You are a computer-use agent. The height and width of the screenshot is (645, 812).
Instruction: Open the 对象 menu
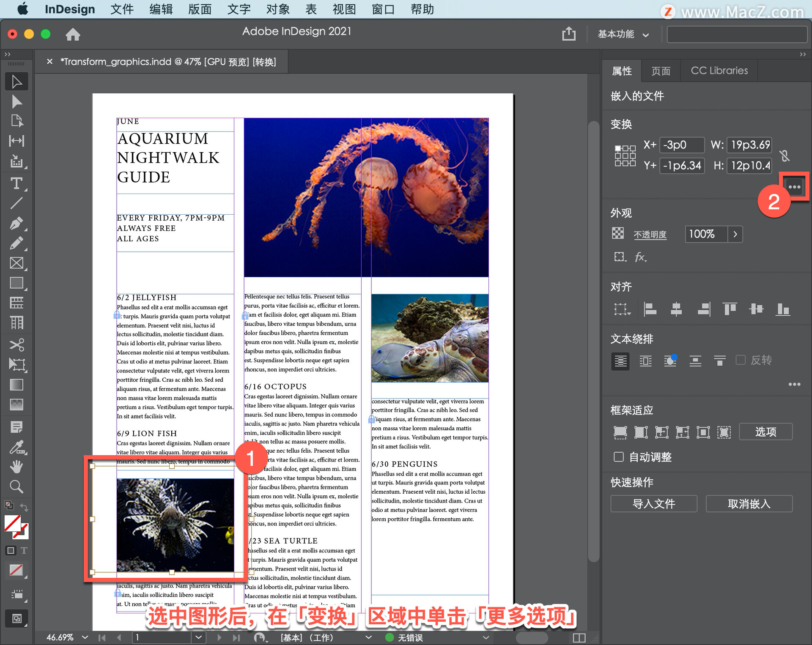277,9
